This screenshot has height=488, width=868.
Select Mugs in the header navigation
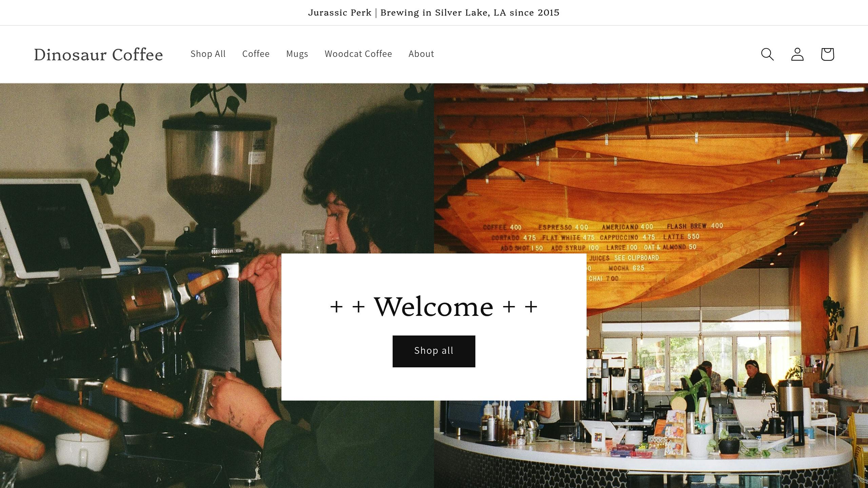click(x=297, y=54)
